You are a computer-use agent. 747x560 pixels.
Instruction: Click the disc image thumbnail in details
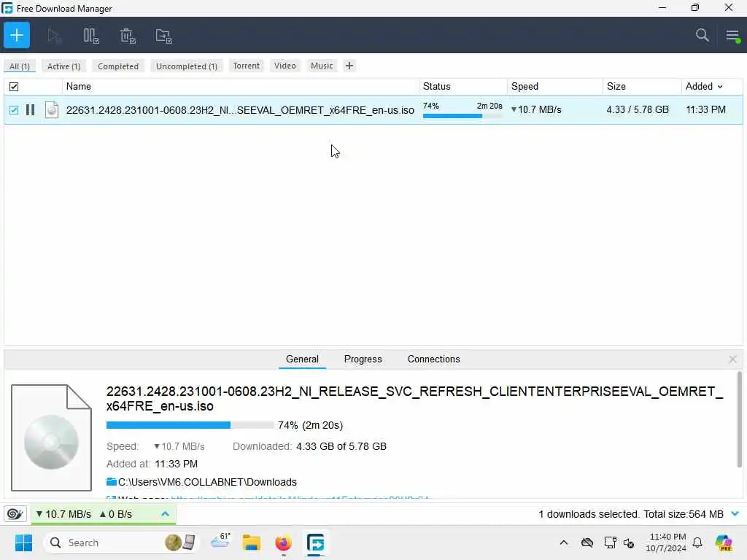52,437
